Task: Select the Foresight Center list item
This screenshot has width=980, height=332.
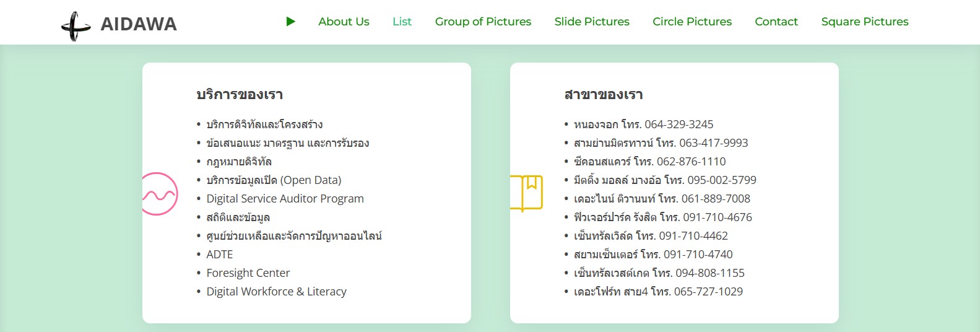Action: coord(248,273)
